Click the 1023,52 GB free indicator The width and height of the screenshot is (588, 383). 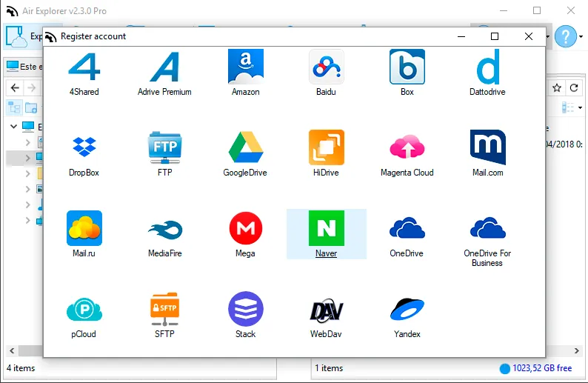point(536,368)
